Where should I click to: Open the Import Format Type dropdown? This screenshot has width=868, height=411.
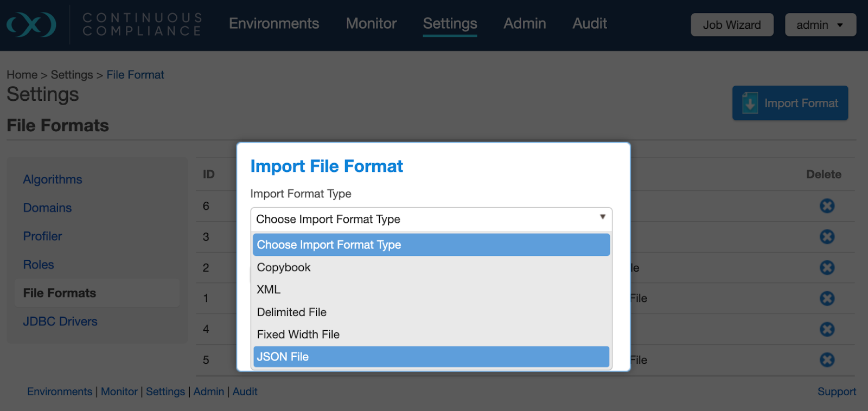point(431,219)
